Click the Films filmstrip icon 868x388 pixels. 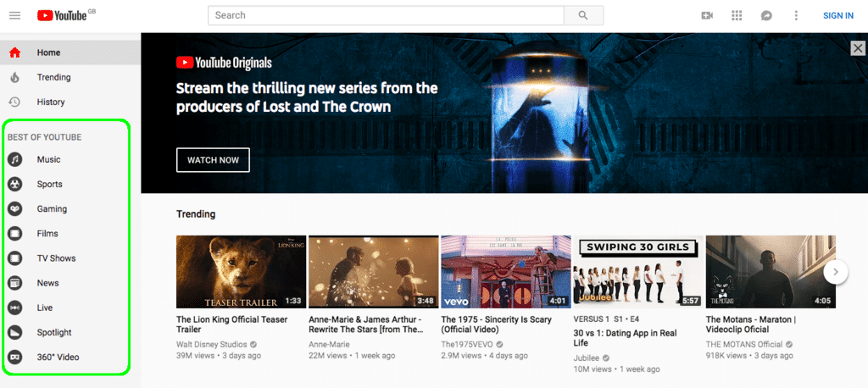pos(15,234)
